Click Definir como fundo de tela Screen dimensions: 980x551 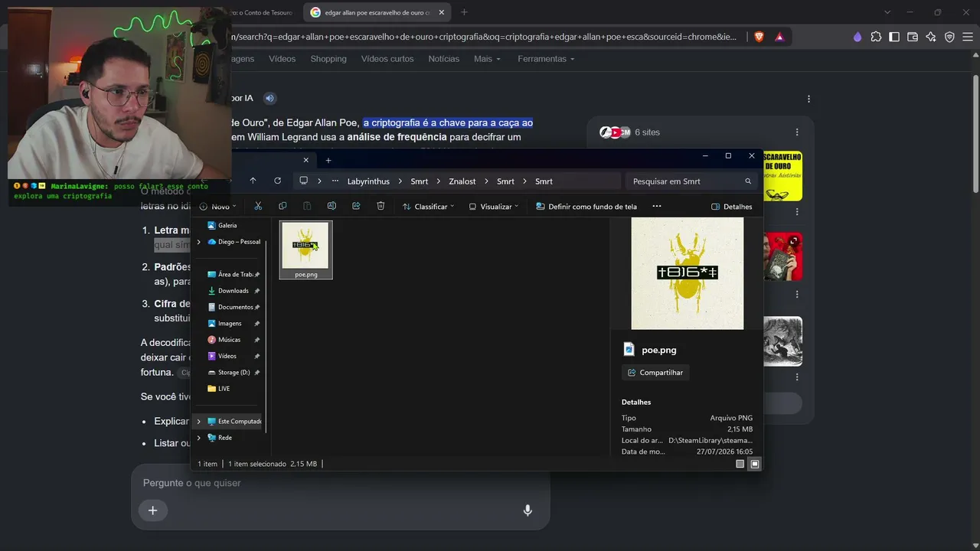(x=586, y=207)
